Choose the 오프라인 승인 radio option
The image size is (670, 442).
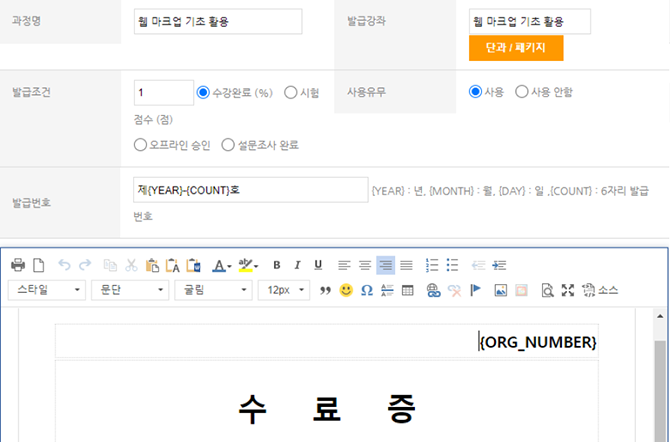point(141,145)
